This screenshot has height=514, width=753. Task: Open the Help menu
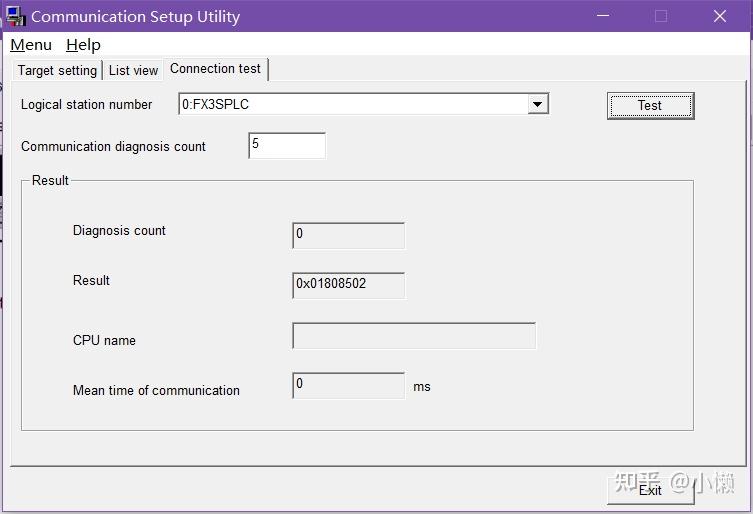click(x=83, y=45)
